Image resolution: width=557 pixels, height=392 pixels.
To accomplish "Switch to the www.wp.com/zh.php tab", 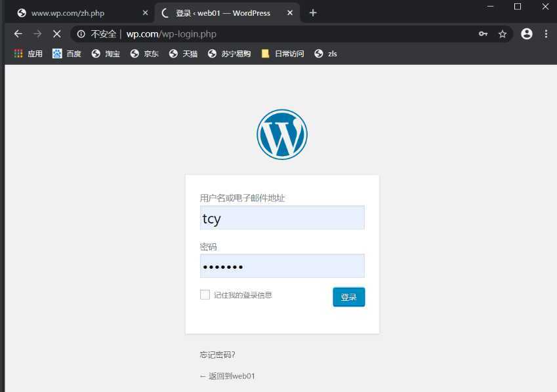I will [x=81, y=13].
